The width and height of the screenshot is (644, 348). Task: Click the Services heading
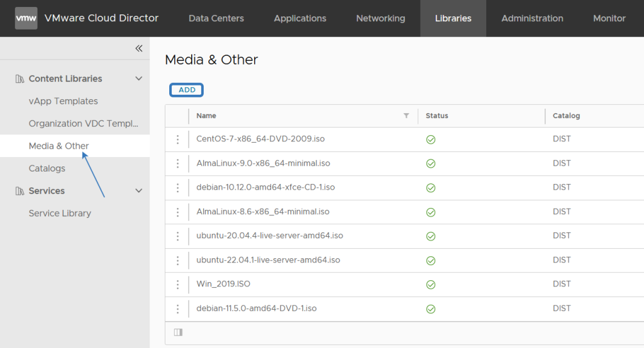point(47,191)
